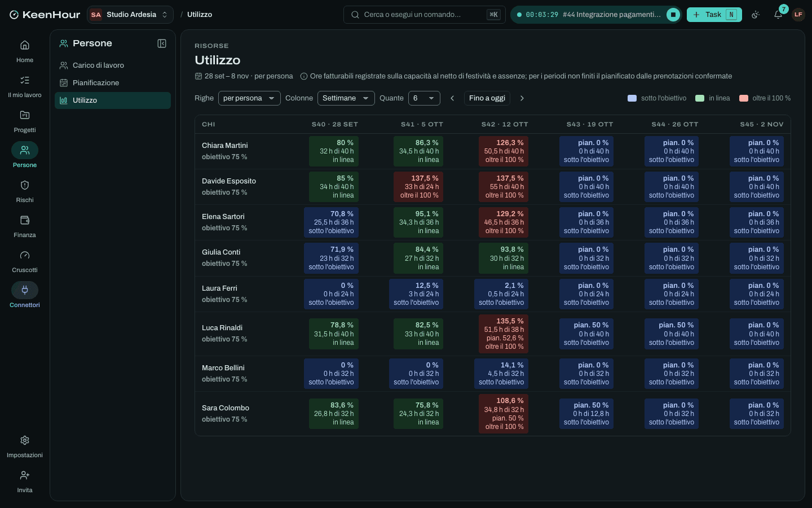Open Carico di lavoro in the Persone menu
The height and width of the screenshot is (508, 812).
pos(113,65)
